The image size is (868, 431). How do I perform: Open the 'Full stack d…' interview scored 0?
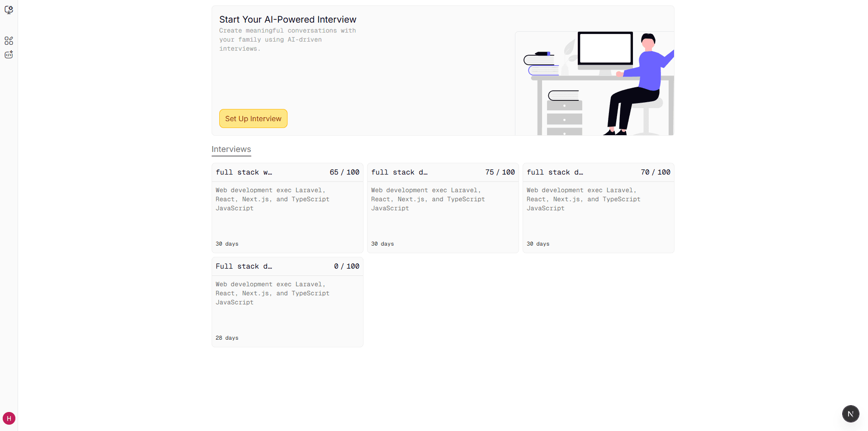pyautogui.click(x=244, y=266)
